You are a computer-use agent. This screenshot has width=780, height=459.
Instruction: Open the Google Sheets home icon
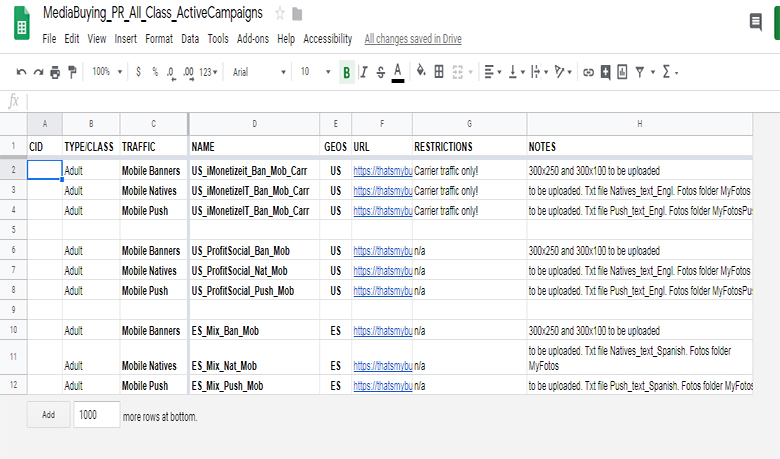coord(21,22)
